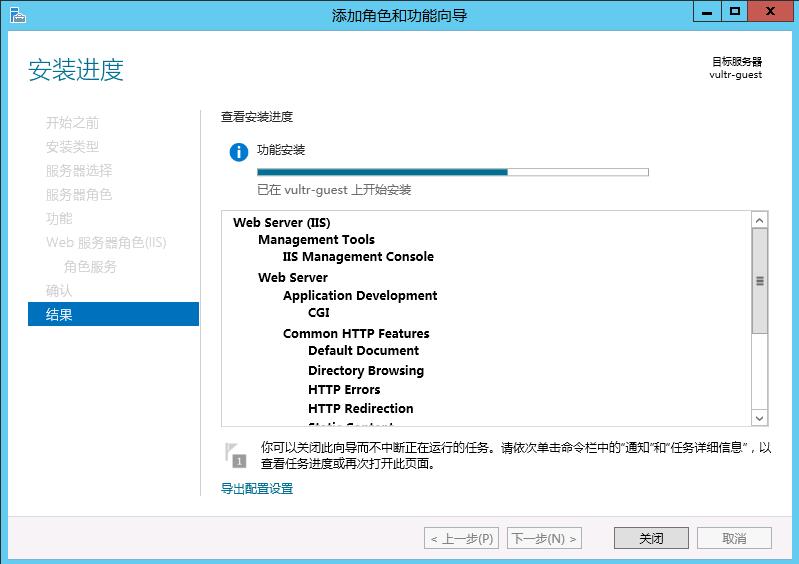Click the scroll down arrow of feature list
Screen dimensions: 799x564
[759, 418]
